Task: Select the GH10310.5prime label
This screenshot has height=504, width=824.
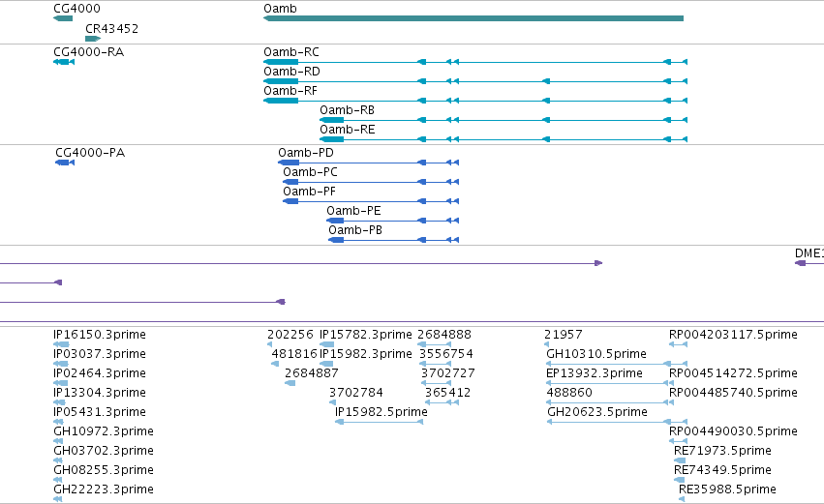Action: [x=596, y=354]
